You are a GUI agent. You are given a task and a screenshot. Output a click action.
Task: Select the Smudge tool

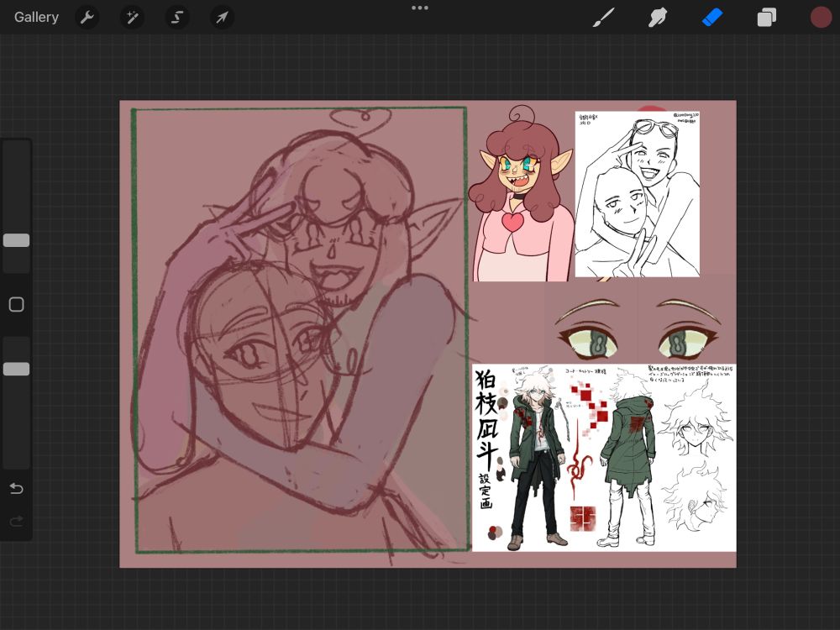point(658,17)
